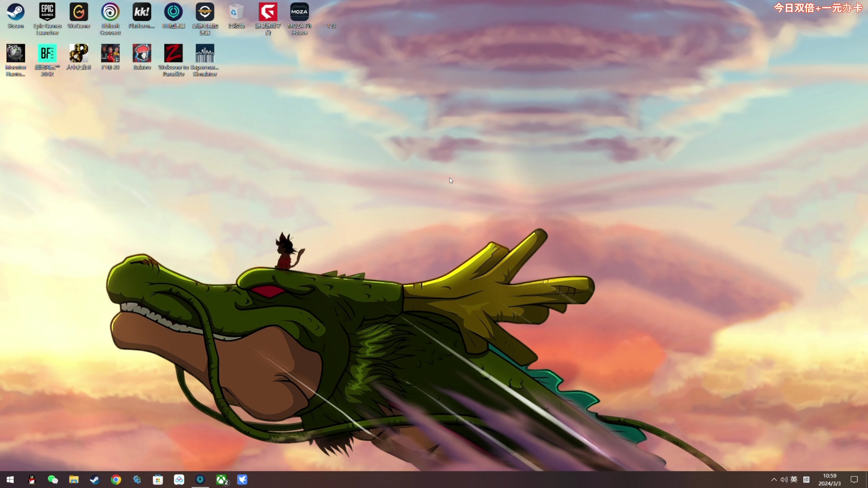
Task: Expand the hidden system tray icons
Action: coord(774,479)
